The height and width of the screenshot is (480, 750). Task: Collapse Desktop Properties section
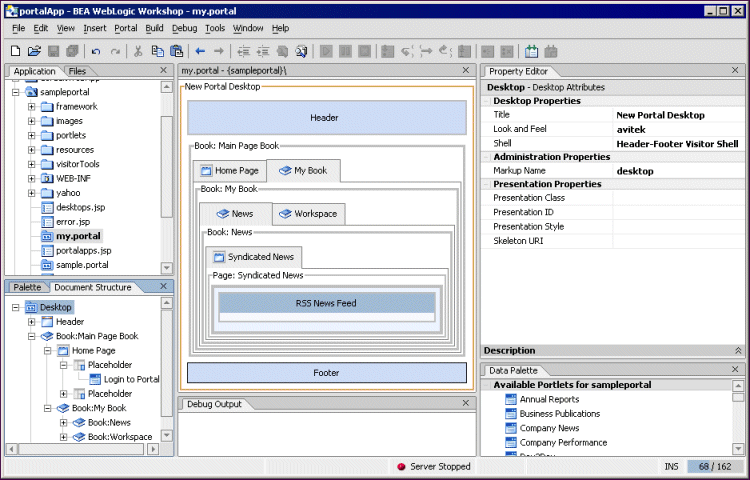point(486,101)
